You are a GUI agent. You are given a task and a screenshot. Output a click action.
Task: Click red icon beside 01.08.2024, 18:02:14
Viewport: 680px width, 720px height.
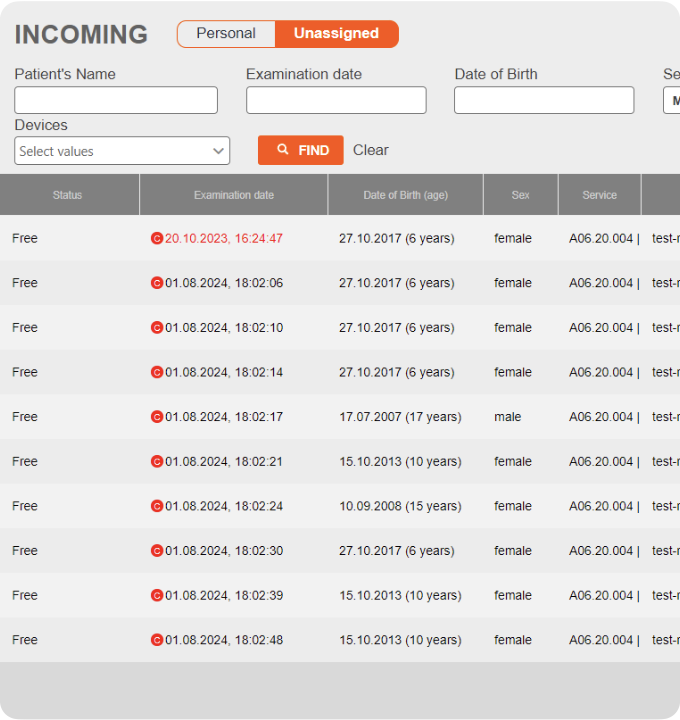pos(156,372)
